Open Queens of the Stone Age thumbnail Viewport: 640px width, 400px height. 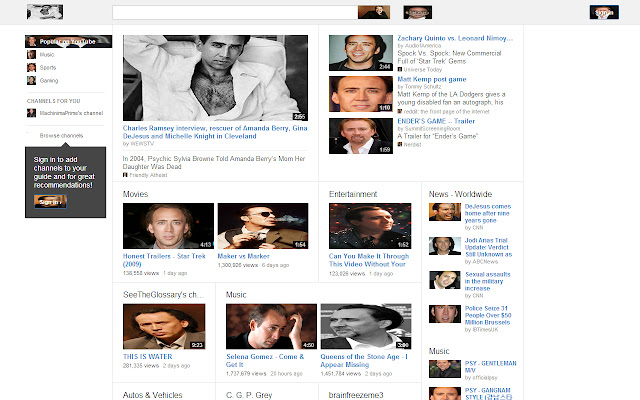[x=366, y=327]
